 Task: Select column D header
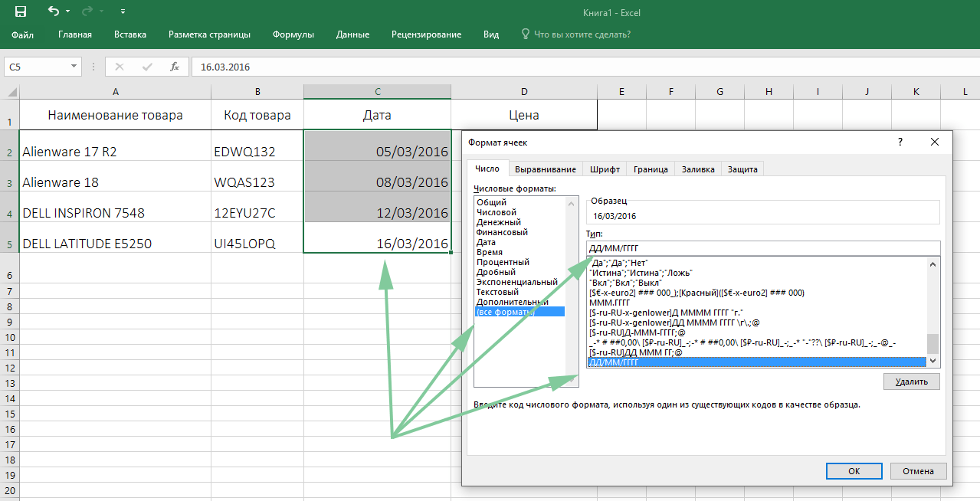[x=524, y=92]
